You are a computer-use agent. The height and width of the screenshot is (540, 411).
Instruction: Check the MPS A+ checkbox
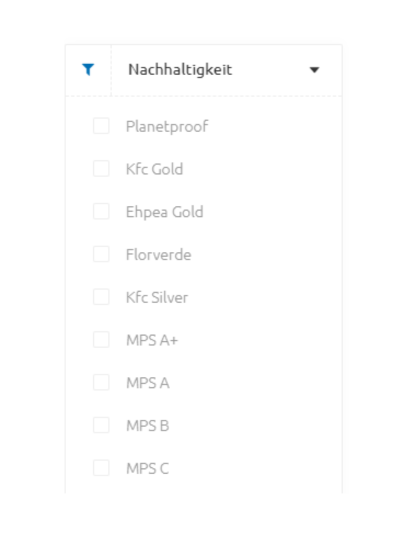pos(101,340)
